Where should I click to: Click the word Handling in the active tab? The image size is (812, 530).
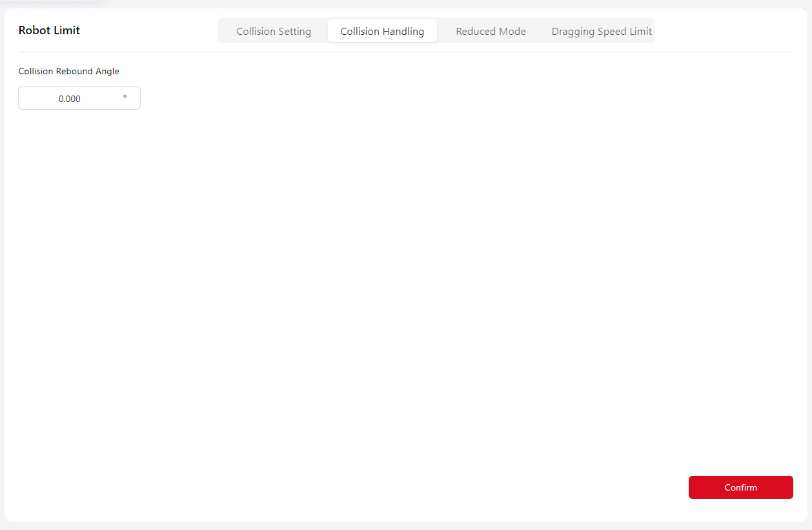point(403,31)
